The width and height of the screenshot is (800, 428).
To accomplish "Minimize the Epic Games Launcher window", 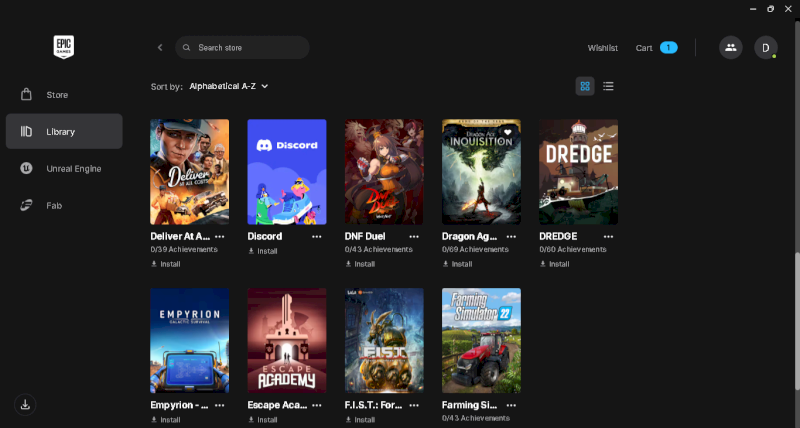I will pos(753,9).
